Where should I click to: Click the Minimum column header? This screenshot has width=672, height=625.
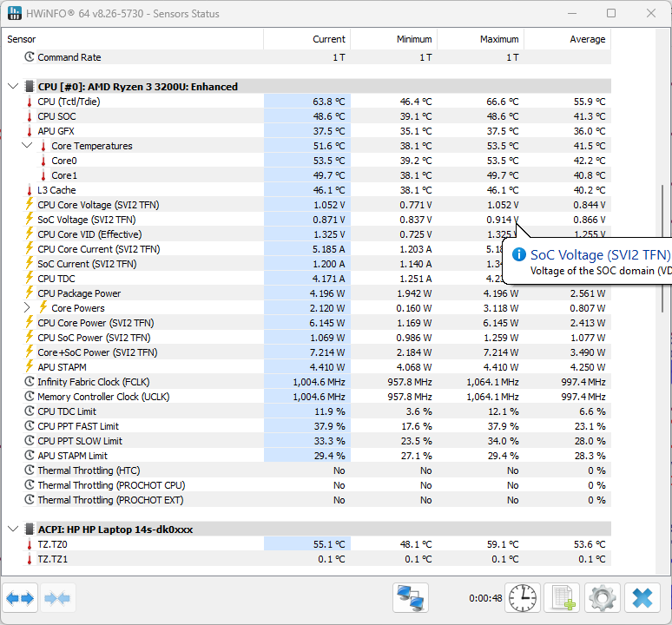click(x=394, y=39)
